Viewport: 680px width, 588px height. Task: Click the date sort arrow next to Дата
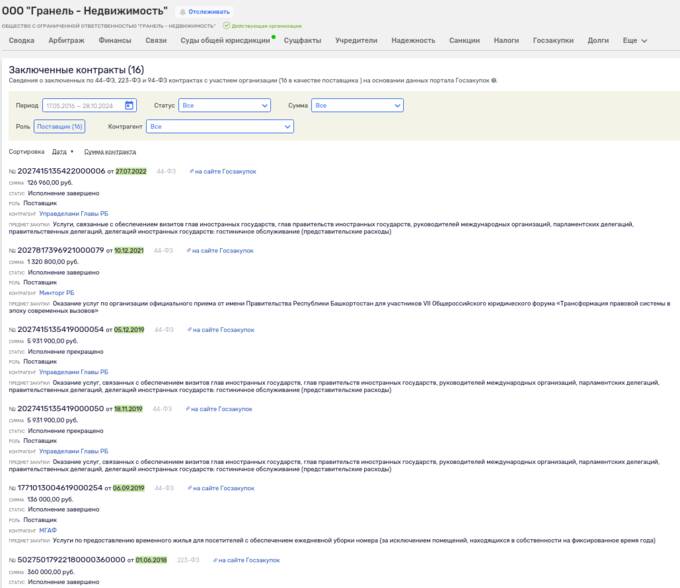[73, 152]
